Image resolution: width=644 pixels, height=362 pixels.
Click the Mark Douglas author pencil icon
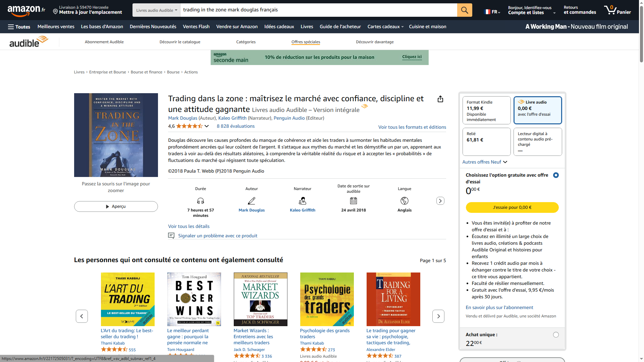(x=251, y=201)
